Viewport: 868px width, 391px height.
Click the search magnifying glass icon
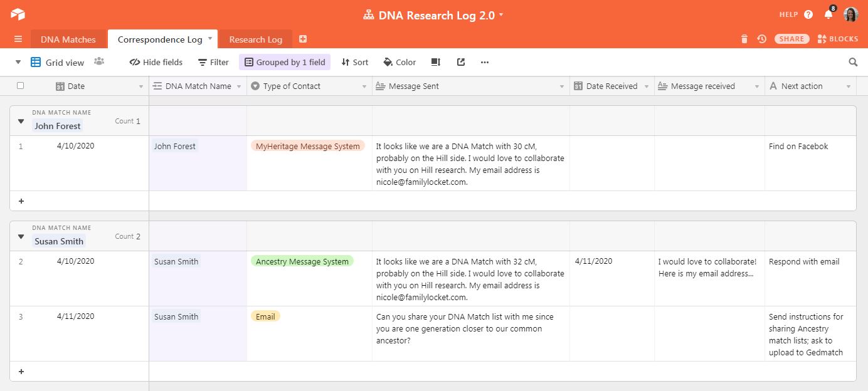853,62
